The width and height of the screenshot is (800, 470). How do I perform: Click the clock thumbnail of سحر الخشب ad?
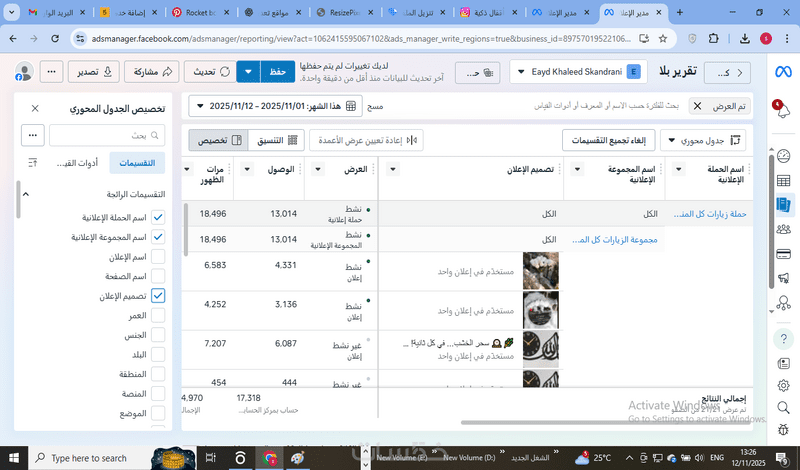tap(541, 350)
